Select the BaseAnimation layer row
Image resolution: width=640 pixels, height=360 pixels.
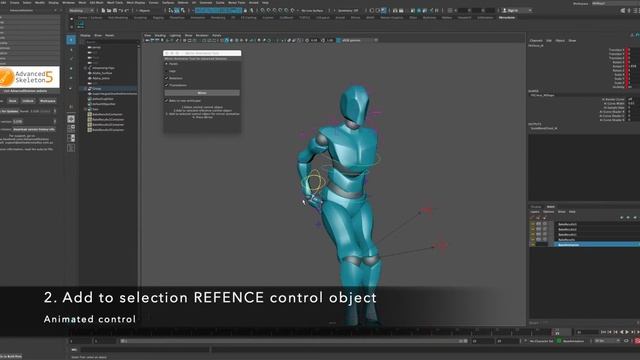coord(597,245)
